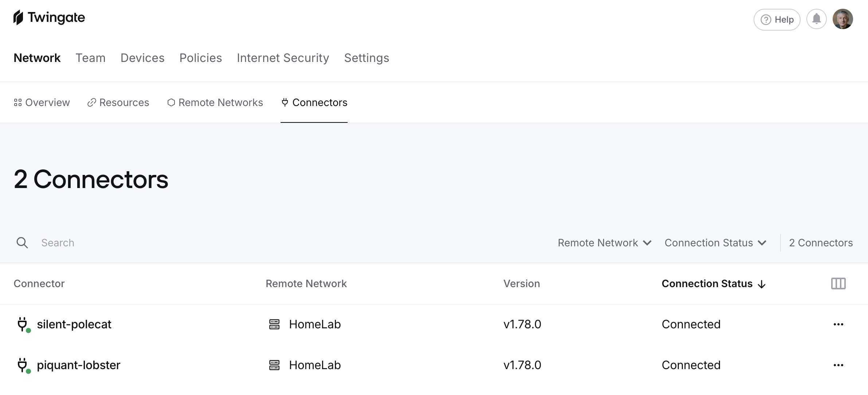Open the notifications bell
The image size is (868, 395).
(x=817, y=19)
